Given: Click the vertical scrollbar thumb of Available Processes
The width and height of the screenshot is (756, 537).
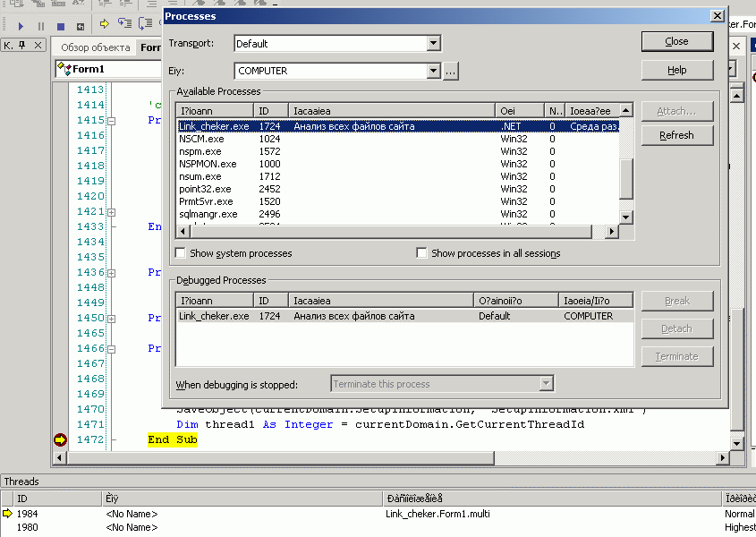Looking at the screenshot, I should coord(625,179).
